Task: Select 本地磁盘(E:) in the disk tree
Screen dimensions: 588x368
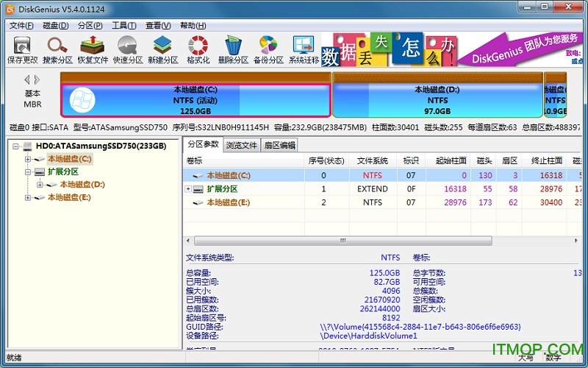Action: point(69,197)
